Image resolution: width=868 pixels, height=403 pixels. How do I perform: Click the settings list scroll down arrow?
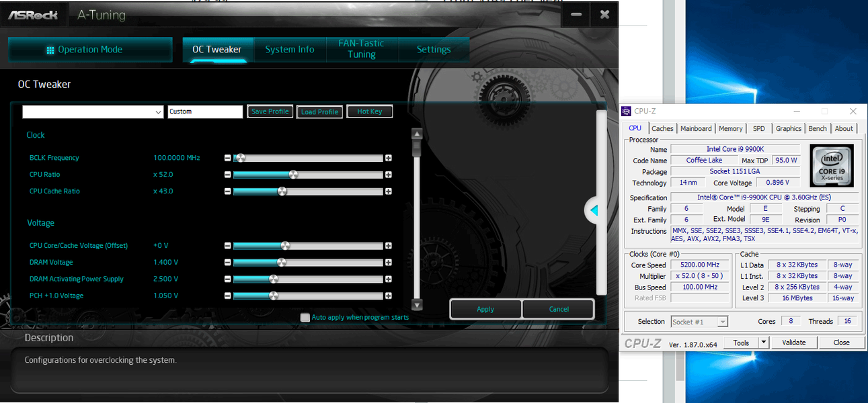click(416, 305)
